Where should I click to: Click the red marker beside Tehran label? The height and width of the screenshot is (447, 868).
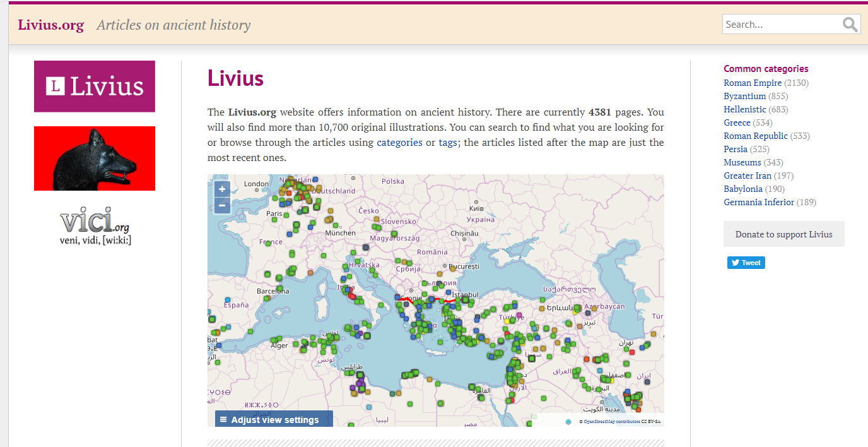(631, 351)
